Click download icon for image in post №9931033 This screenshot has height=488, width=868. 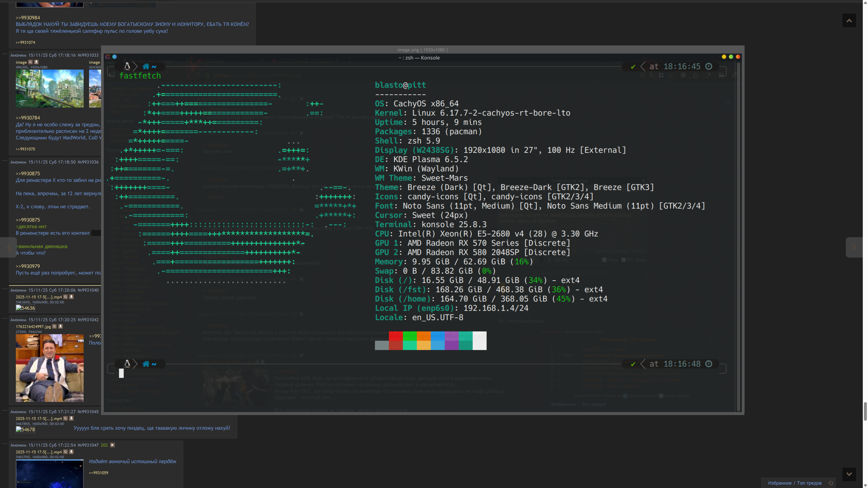(36, 62)
